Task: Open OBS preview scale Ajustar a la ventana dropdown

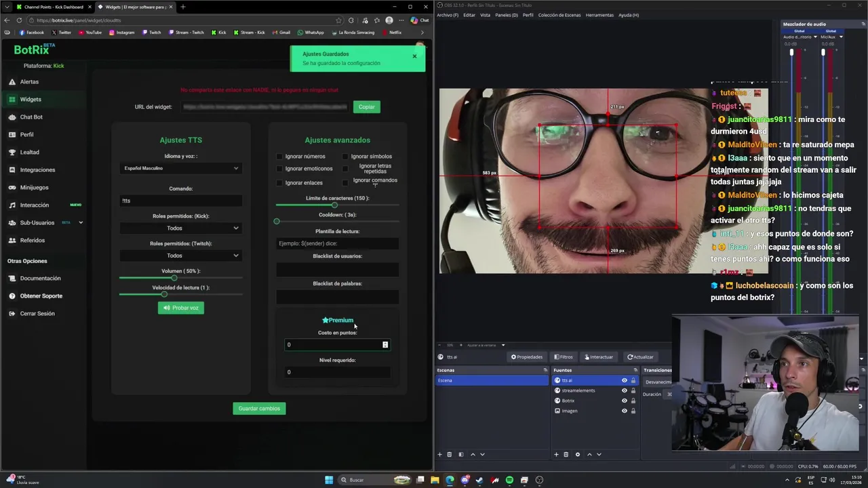Action: (x=485, y=345)
